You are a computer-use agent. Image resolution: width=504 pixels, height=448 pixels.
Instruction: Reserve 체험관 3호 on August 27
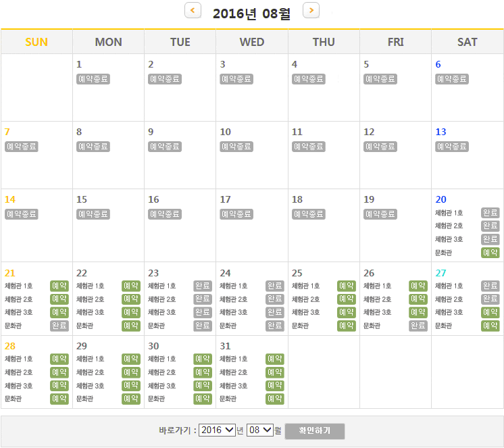pos(490,312)
